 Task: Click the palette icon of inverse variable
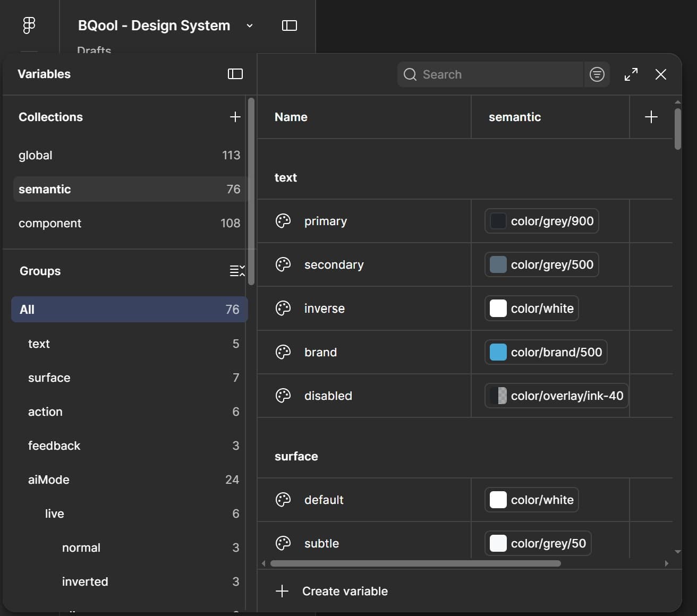[x=283, y=308]
